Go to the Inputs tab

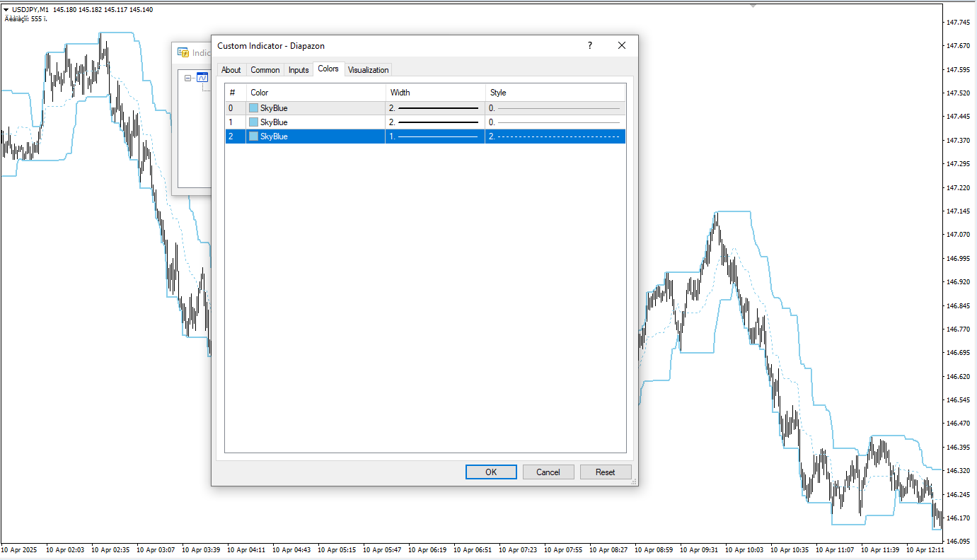[299, 70]
